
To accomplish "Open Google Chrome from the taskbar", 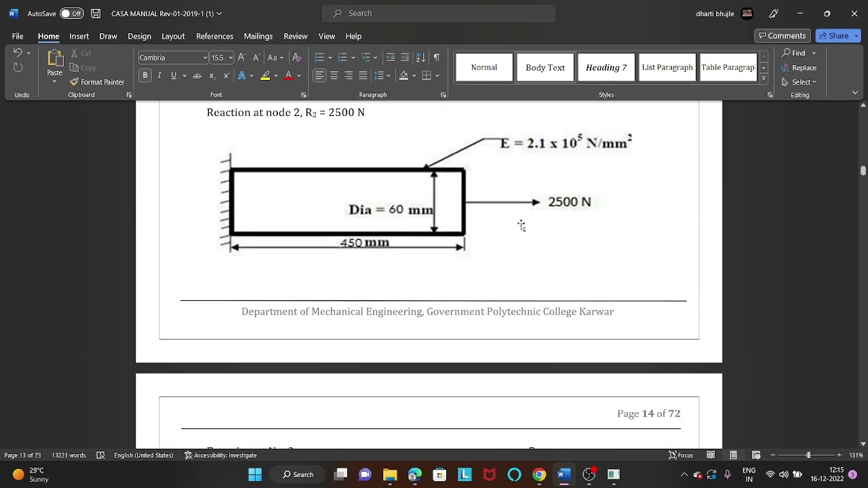I will [x=539, y=474].
